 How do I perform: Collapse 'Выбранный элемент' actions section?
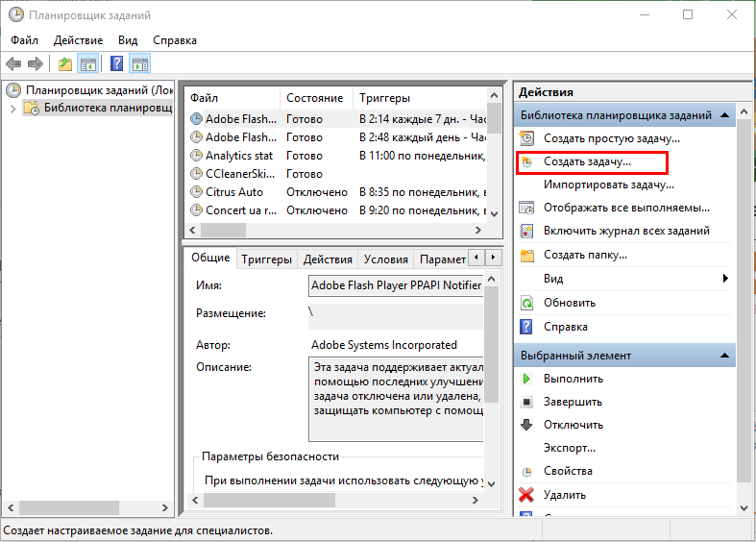click(x=724, y=356)
